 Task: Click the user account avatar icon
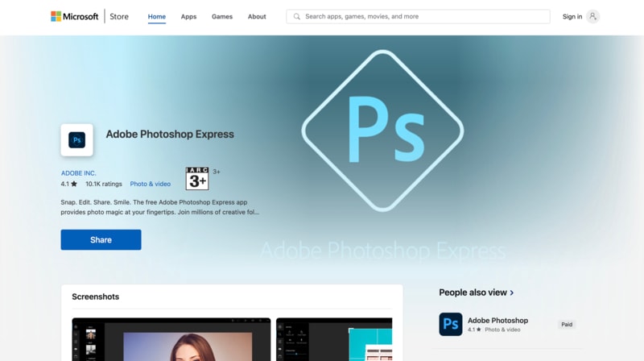592,16
